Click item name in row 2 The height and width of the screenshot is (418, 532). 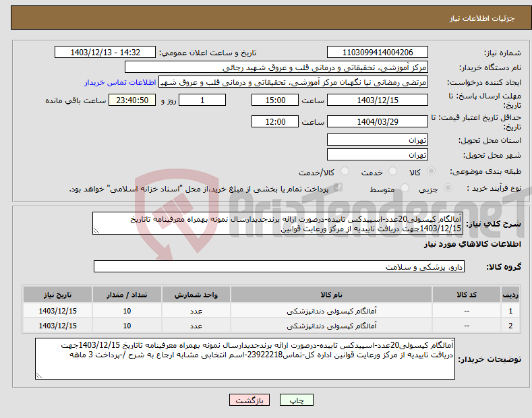332,326
